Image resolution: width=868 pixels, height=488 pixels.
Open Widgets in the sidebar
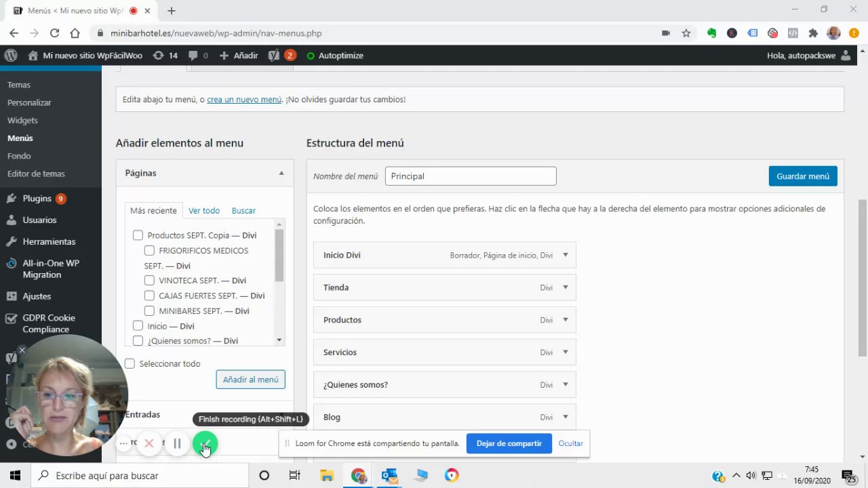[x=22, y=120]
